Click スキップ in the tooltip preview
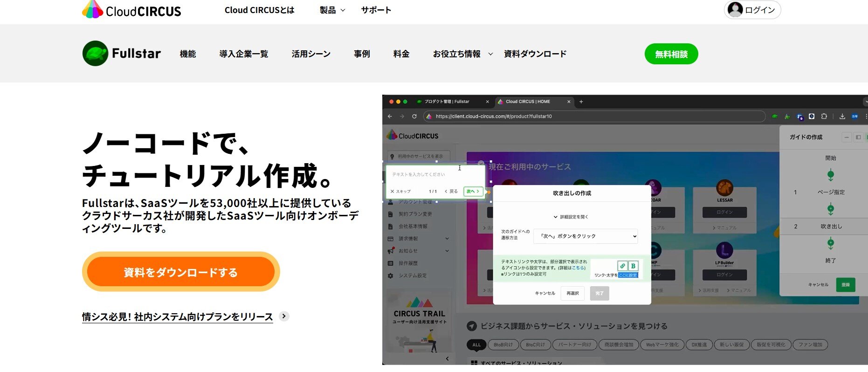The image size is (868, 372). pos(400,191)
